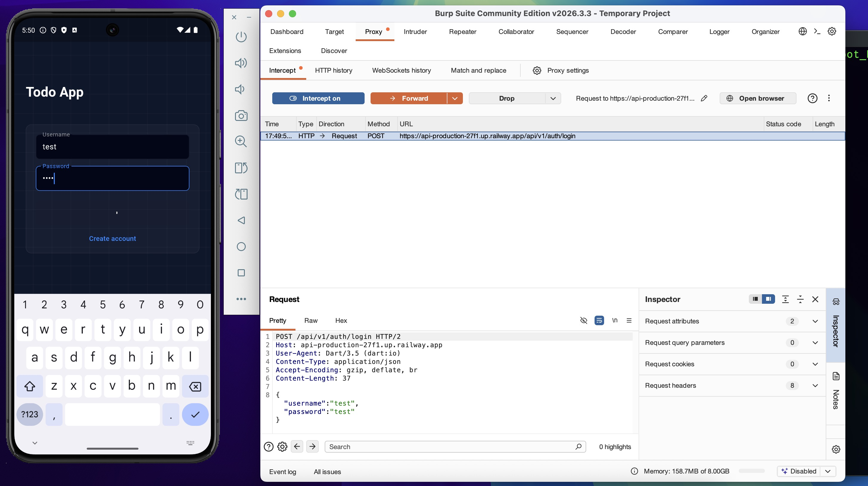Click the request Search field
The image size is (868, 486).
pyautogui.click(x=455, y=447)
